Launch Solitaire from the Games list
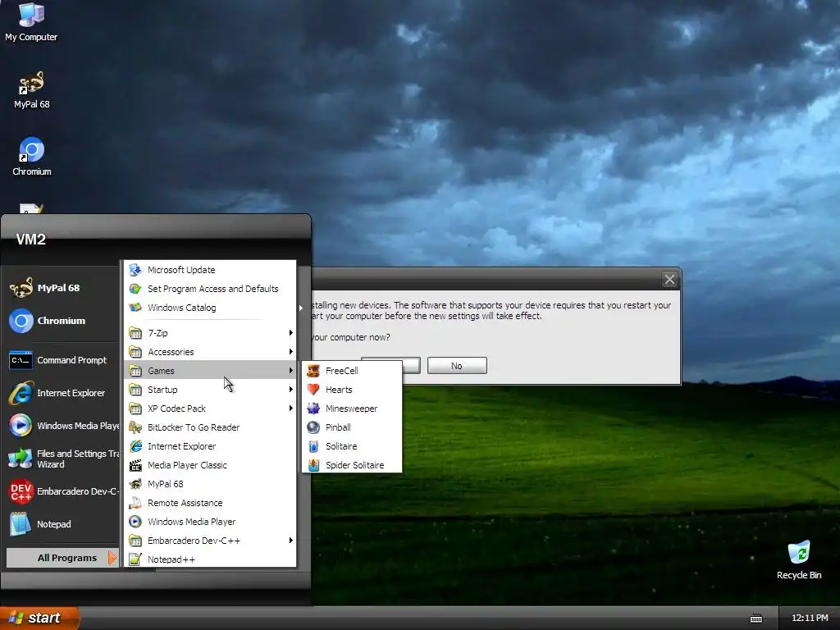 click(x=352, y=446)
